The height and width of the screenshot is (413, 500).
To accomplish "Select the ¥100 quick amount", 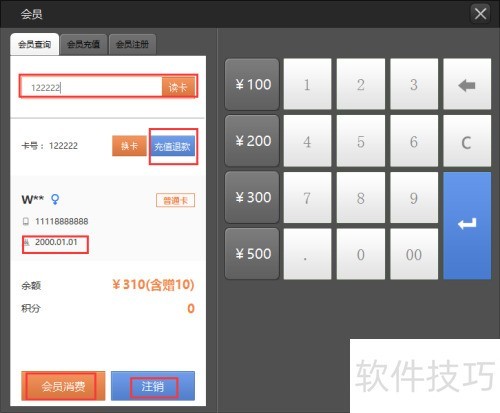I will (252, 84).
